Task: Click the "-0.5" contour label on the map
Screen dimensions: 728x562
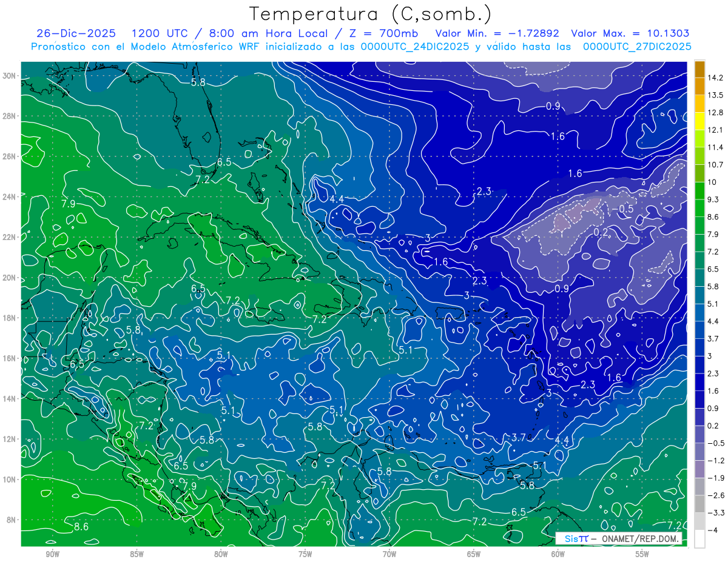Action: pyautogui.click(x=622, y=209)
